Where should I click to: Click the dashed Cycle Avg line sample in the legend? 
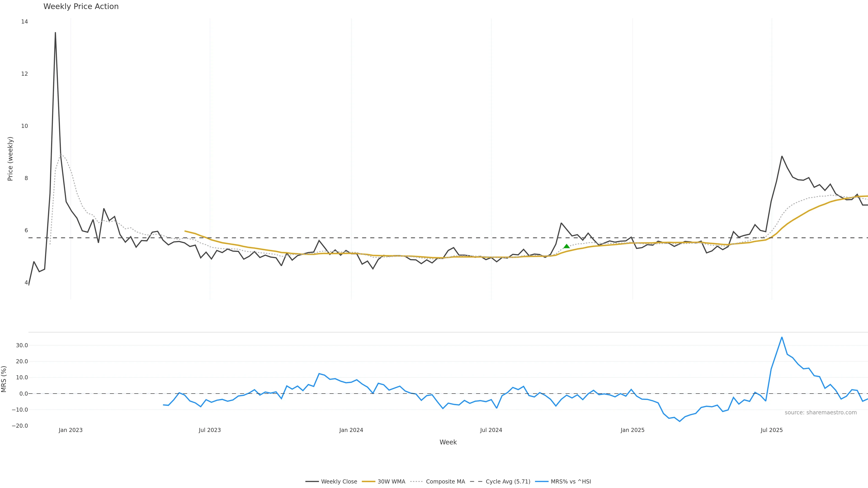[476, 482]
